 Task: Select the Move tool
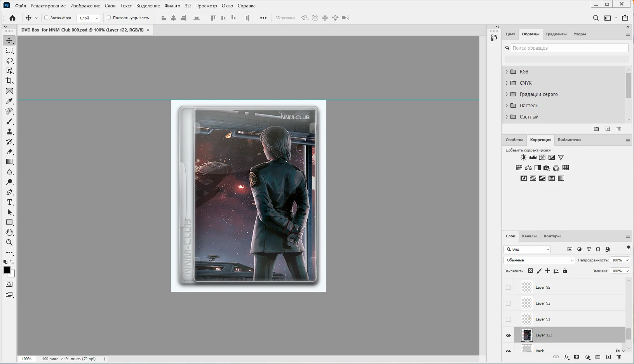(9, 40)
